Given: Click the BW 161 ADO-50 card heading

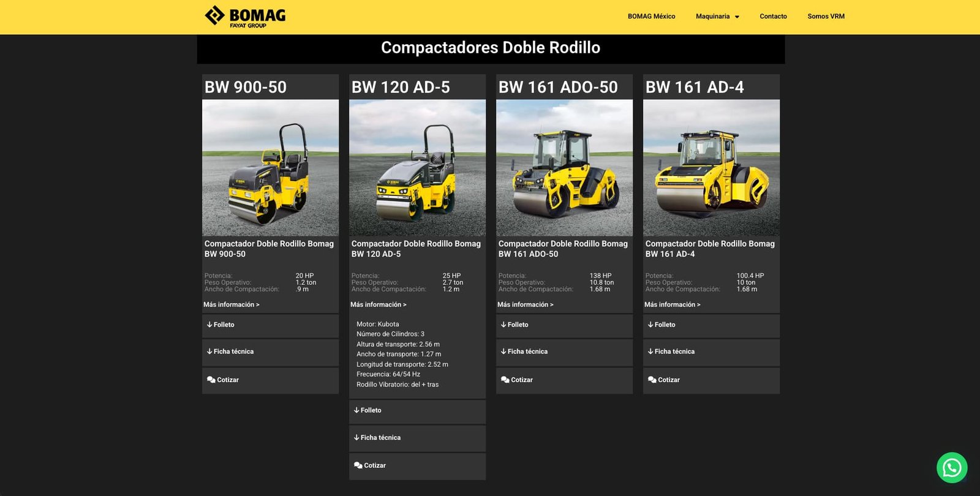Looking at the screenshot, I should pos(558,87).
